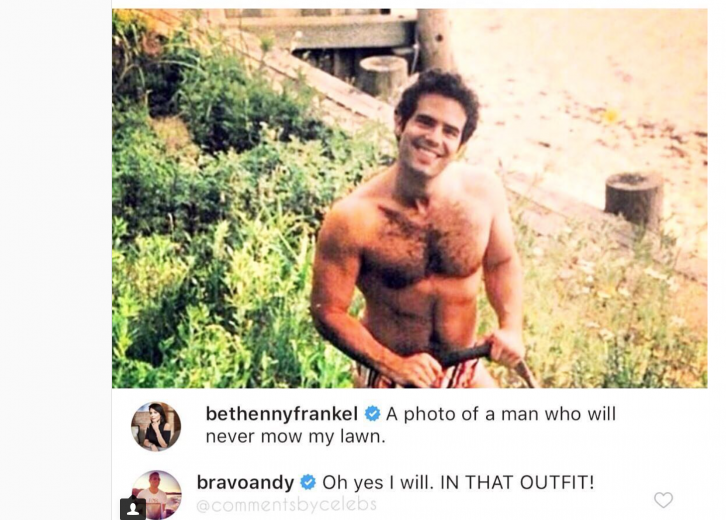
Task: Click the words 'IN THAT OUTFIT!'
Action: (x=517, y=482)
